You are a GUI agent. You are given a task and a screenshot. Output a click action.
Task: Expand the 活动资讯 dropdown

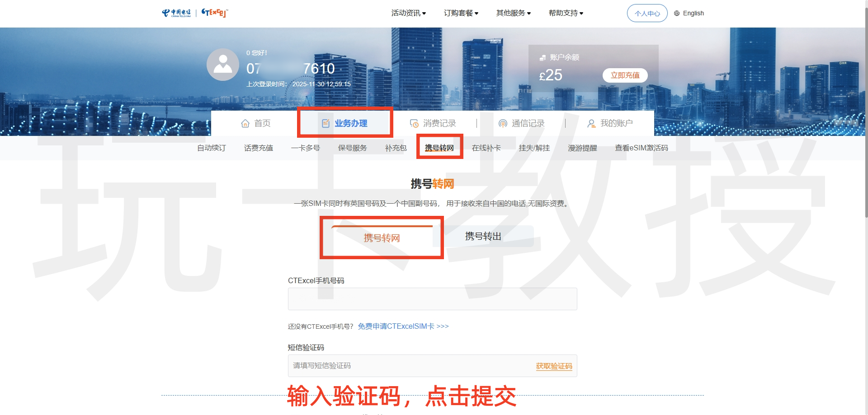tap(407, 13)
